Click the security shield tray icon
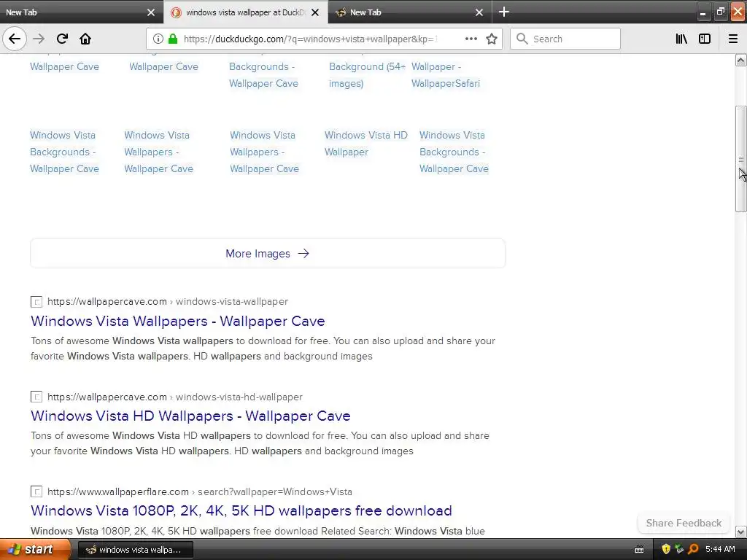 pyautogui.click(x=666, y=549)
